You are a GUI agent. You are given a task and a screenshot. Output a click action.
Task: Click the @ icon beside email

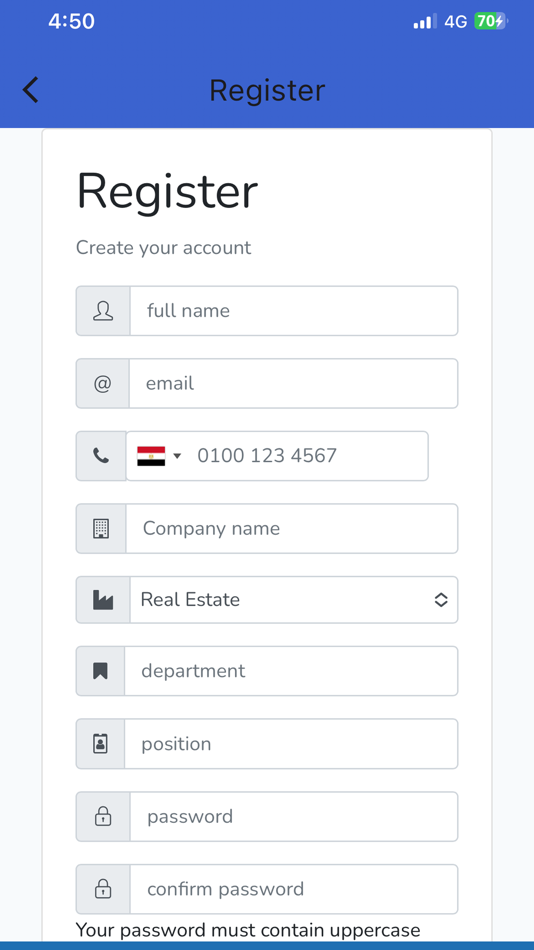point(102,384)
